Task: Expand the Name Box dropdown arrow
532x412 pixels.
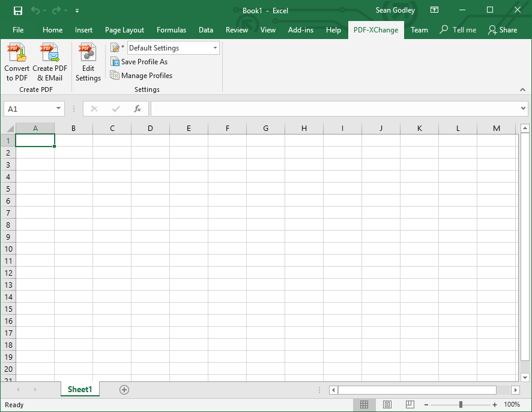Action: pos(58,109)
